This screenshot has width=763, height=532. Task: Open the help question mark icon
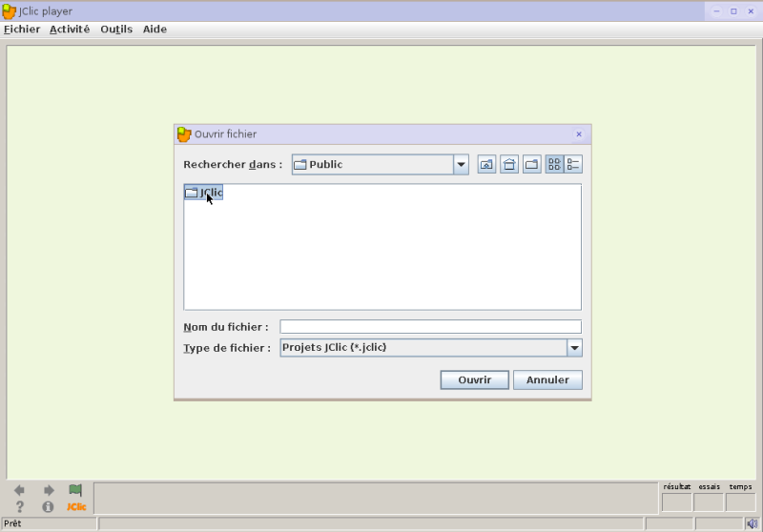pos(19,506)
